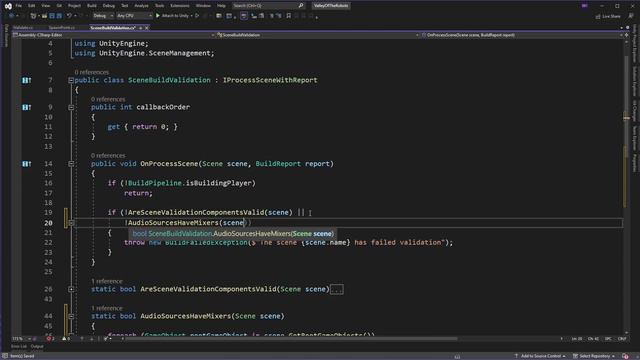Click the Live Share button
The width and height of the screenshot is (640, 360).
(x=608, y=16)
